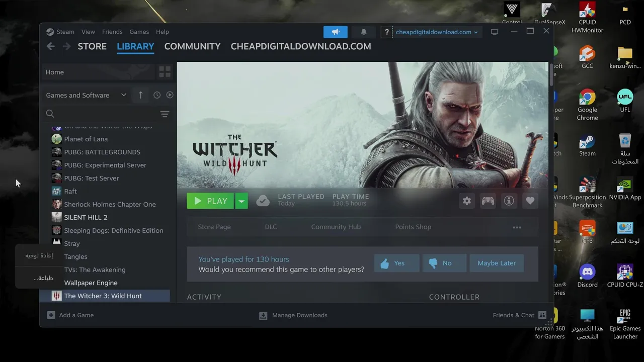This screenshot has height=362, width=644.
Task: Click the Add a Game plus icon
Action: pos(51,315)
